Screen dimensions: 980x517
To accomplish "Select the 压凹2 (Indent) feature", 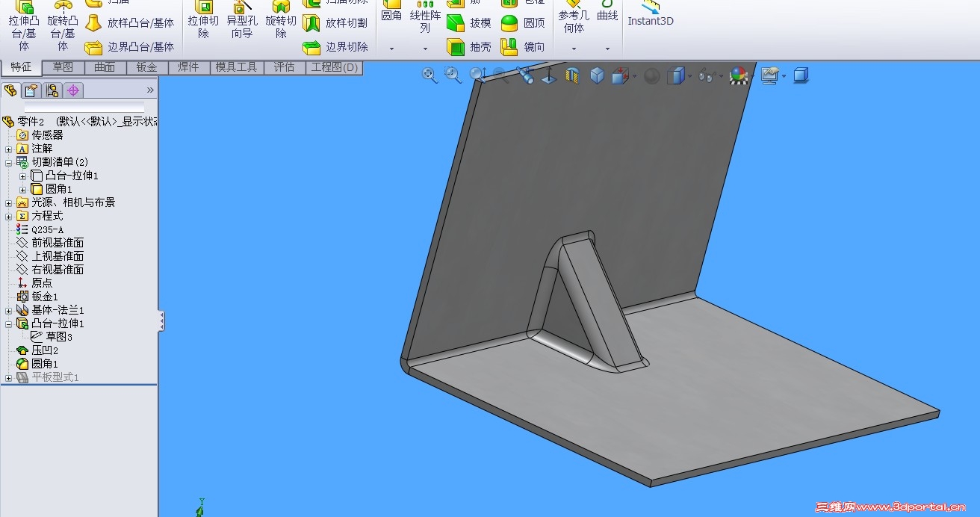I will 37,350.
